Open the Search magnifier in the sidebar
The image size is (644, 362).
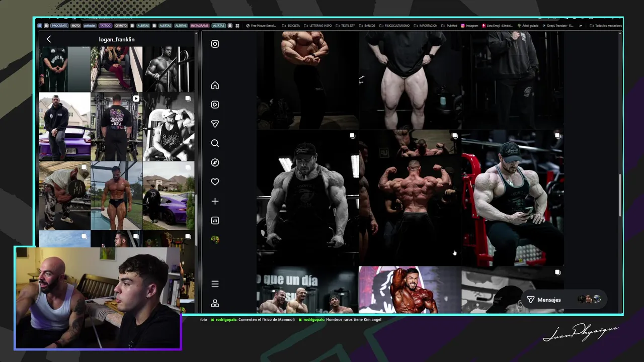[x=215, y=143]
